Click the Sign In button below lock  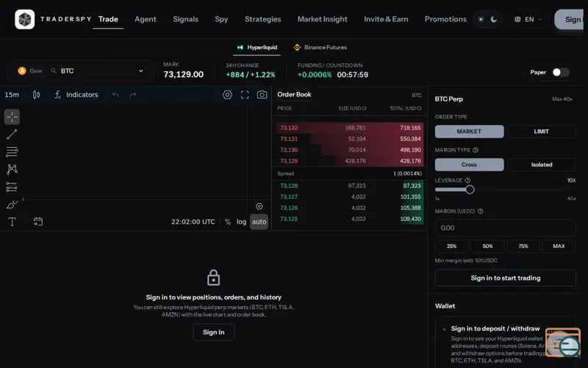click(214, 332)
